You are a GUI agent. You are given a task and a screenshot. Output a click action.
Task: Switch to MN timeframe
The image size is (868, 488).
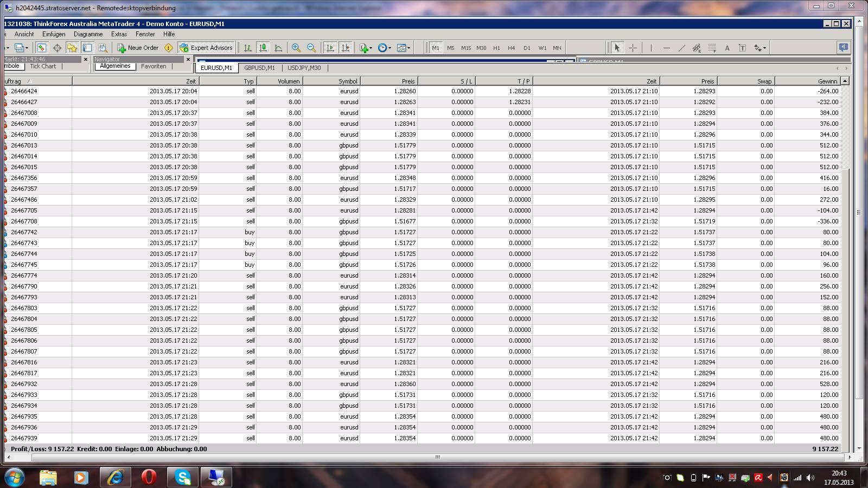(x=557, y=48)
